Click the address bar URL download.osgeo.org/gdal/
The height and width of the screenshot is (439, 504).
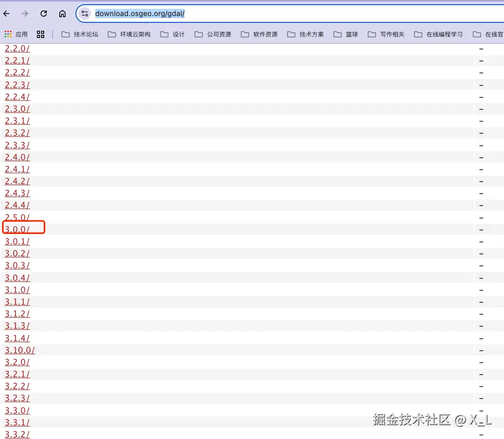click(x=140, y=14)
